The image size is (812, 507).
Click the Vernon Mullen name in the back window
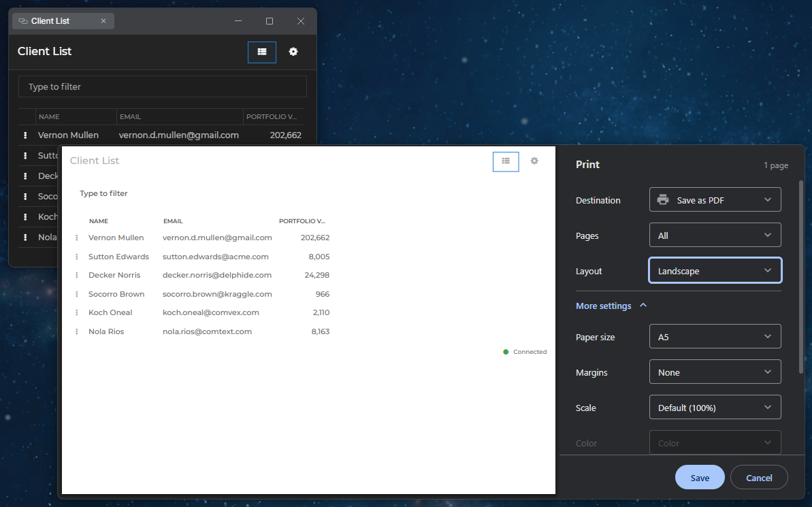(x=68, y=135)
